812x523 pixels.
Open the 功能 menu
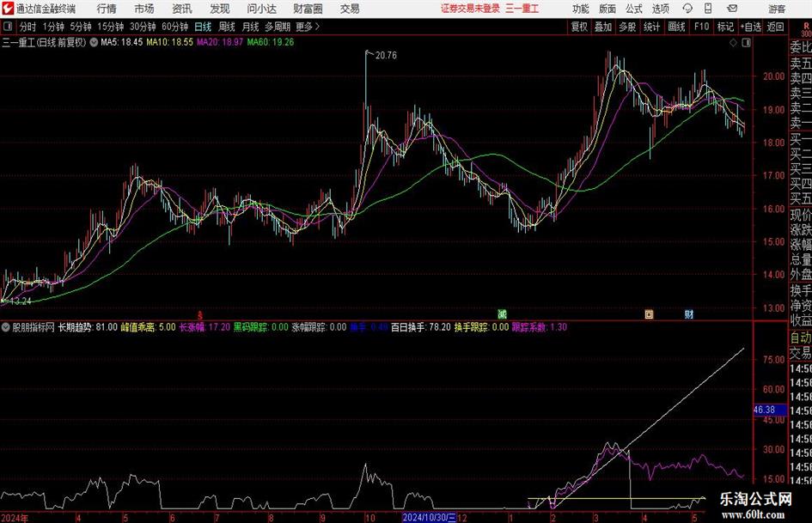[x=581, y=9]
